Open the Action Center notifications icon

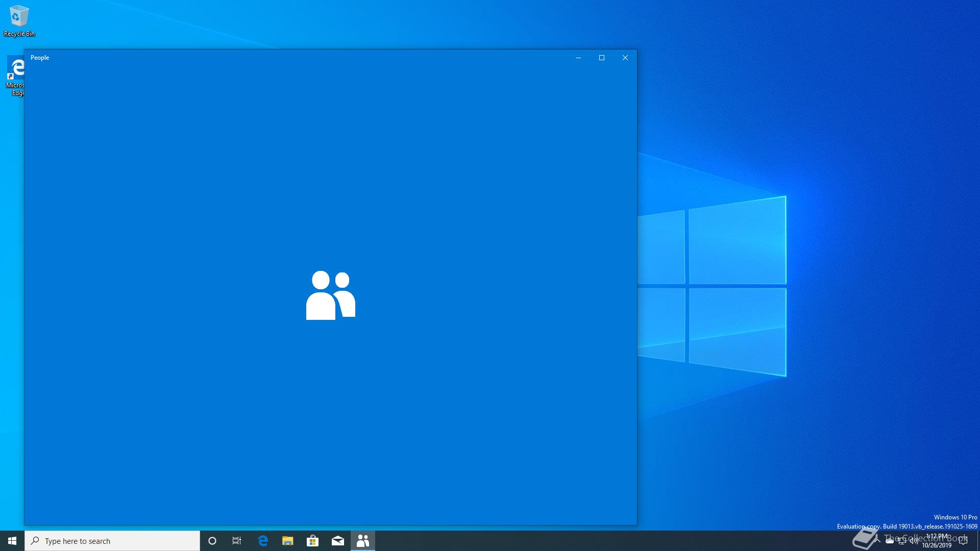point(963,541)
